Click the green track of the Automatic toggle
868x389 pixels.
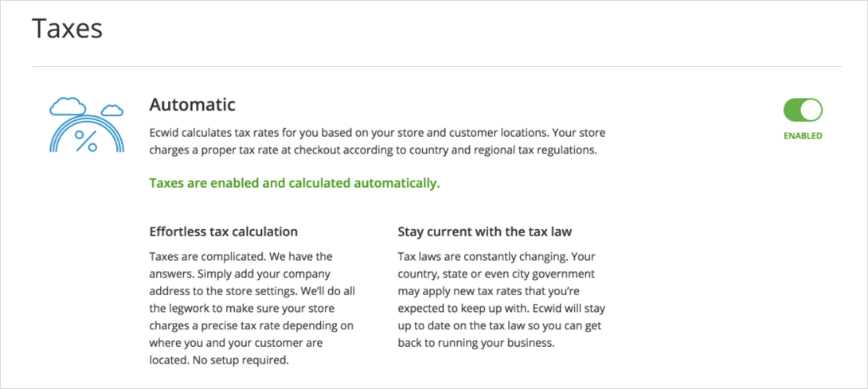(792, 110)
